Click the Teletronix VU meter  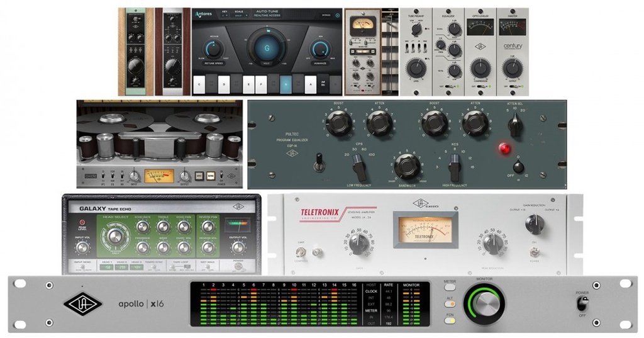coord(425,230)
